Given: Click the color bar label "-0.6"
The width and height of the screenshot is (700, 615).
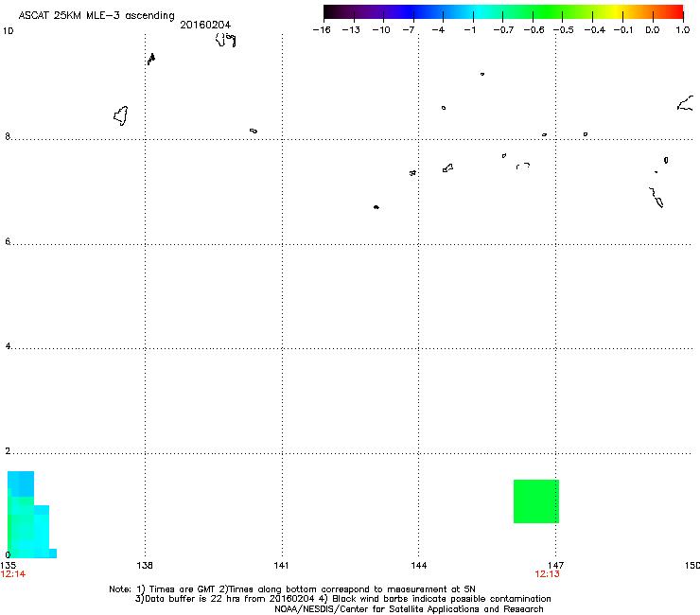Looking at the screenshot, I should coord(534,30).
